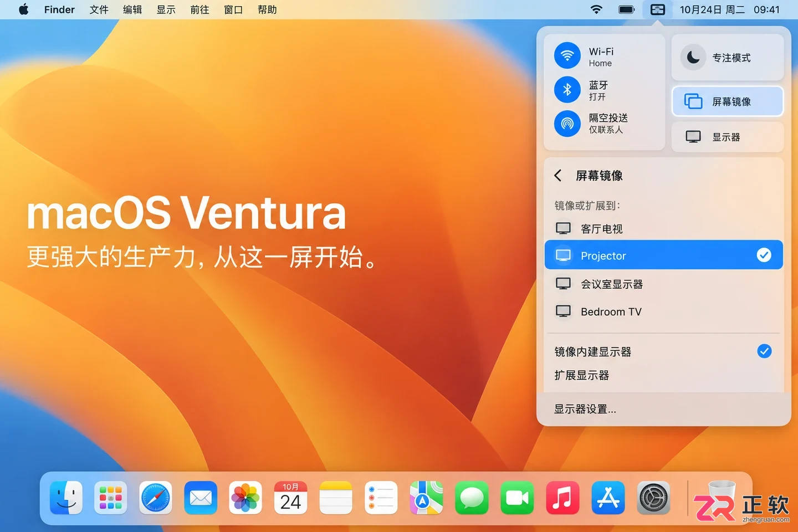
Task: Click the 隔空投送 仅联系人 label
Action: (x=608, y=123)
